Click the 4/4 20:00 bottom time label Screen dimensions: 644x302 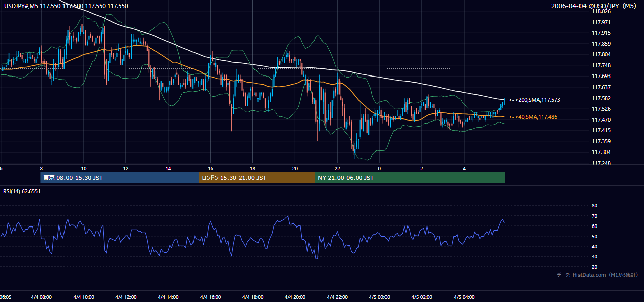295,297
